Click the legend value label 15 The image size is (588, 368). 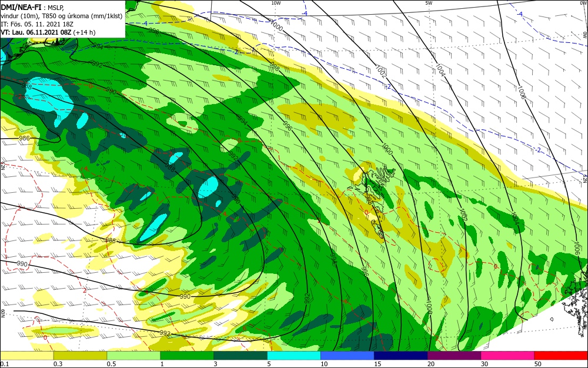377,364
